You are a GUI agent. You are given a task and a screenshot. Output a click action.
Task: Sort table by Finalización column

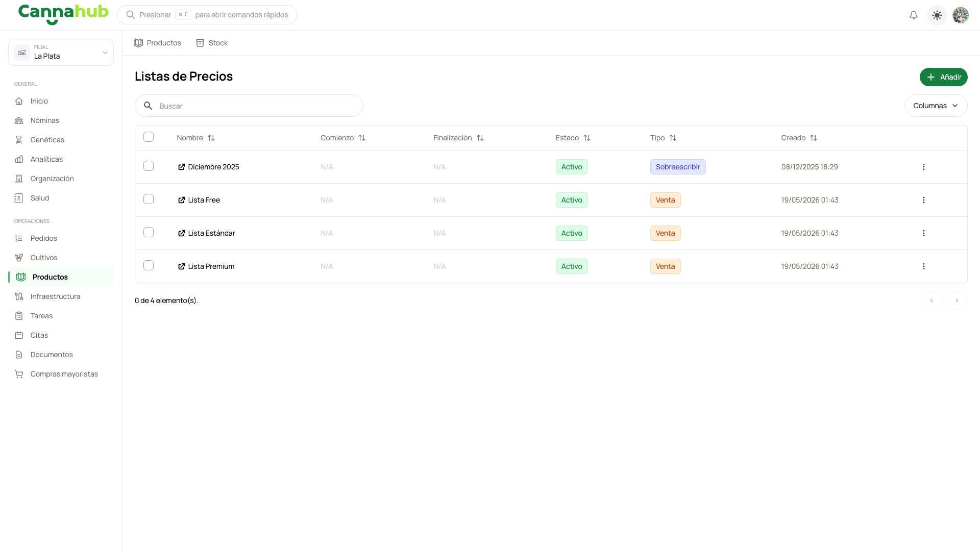(458, 138)
